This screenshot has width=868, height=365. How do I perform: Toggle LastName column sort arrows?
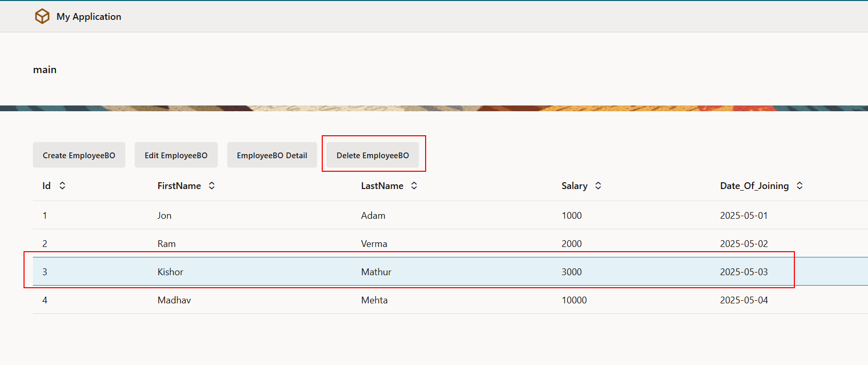point(414,186)
